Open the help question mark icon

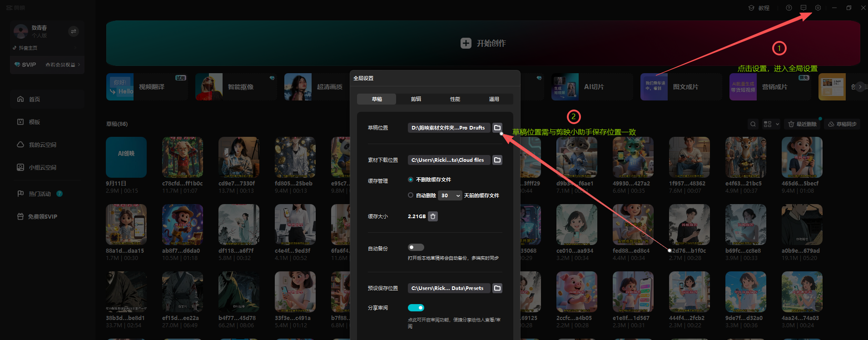789,8
